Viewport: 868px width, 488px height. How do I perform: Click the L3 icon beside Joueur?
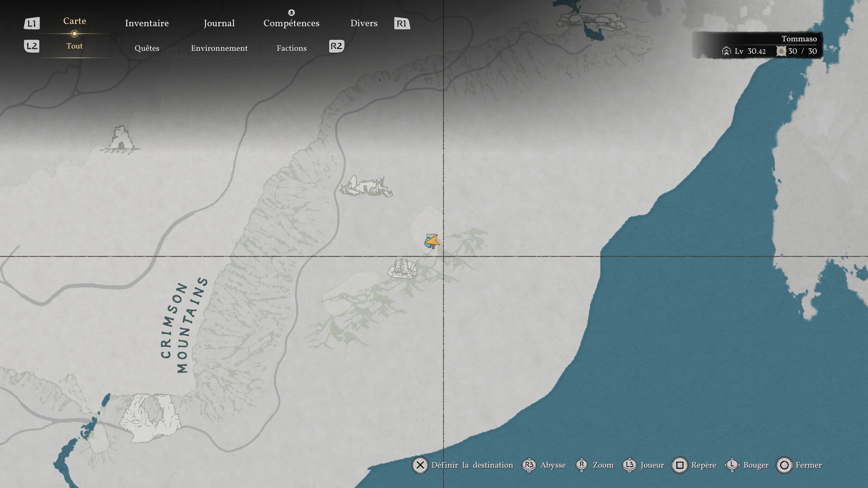630,465
